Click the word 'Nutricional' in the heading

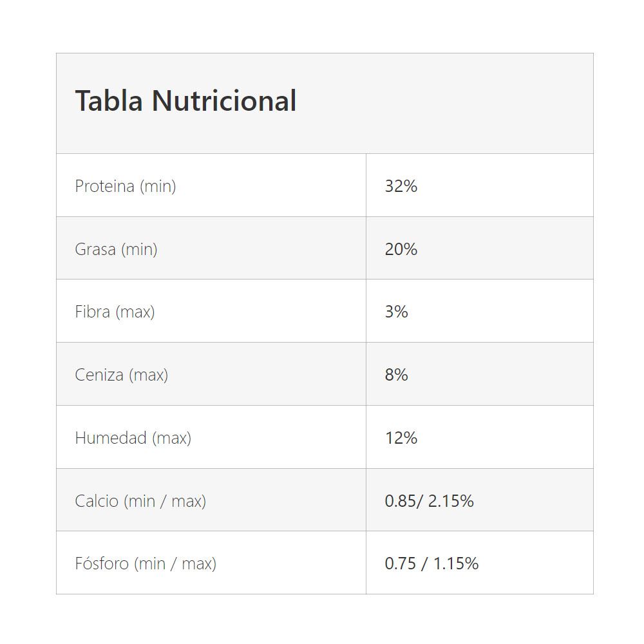point(224,101)
